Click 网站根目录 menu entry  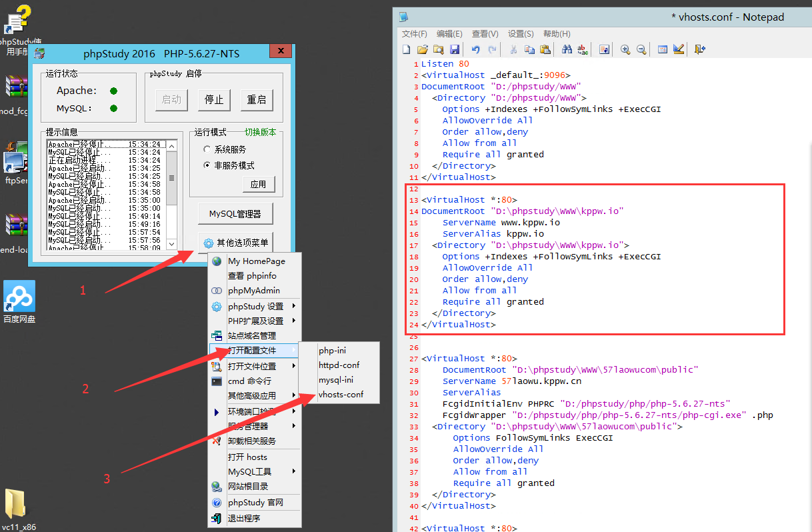tap(255, 486)
